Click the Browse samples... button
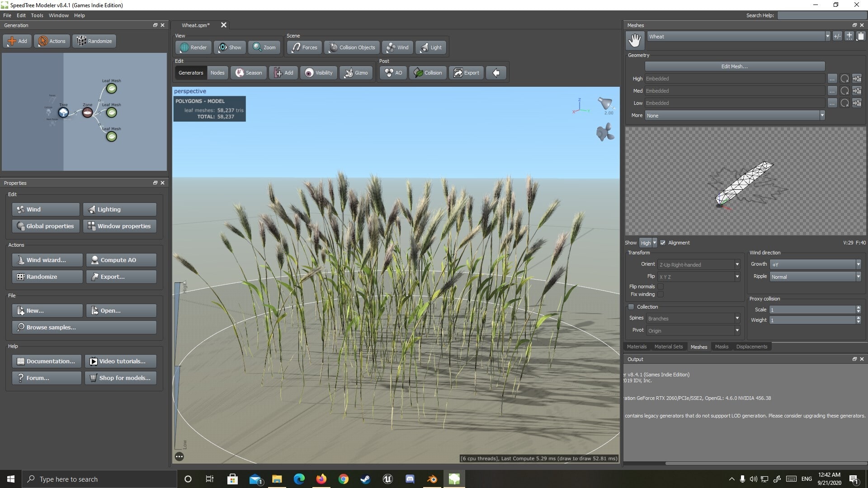This screenshot has width=868, height=488. click(84, 327)
